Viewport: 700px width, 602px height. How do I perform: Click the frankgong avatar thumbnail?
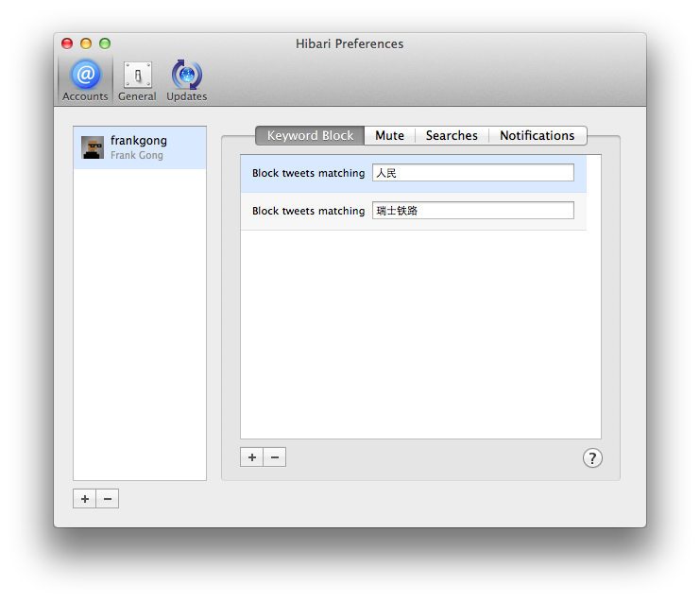click(93, 147)
